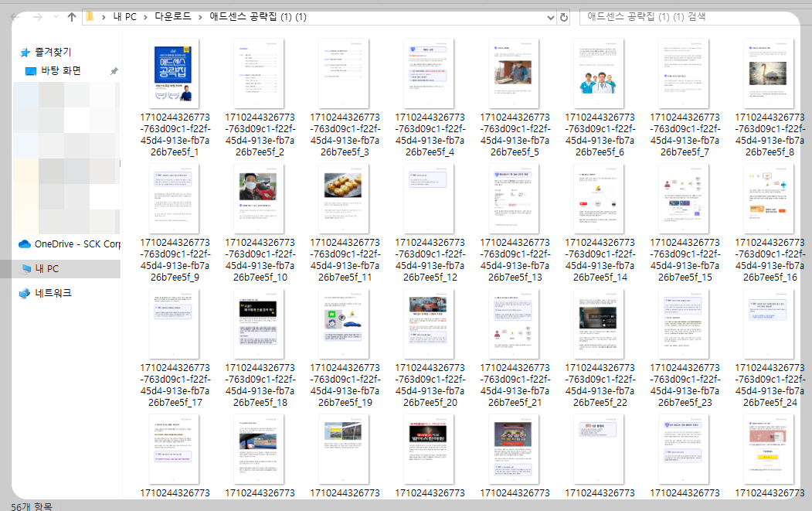Select file thumbnail ending _8 with swan image
812x511 pixels.
pyautogui.click(x=769, y=73)
